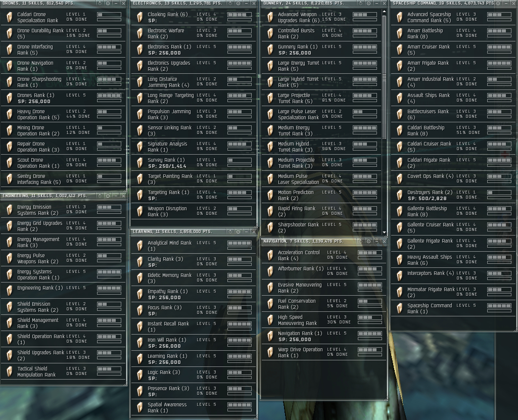Click the Amarr Battleship skill book icon

(400, 33)
